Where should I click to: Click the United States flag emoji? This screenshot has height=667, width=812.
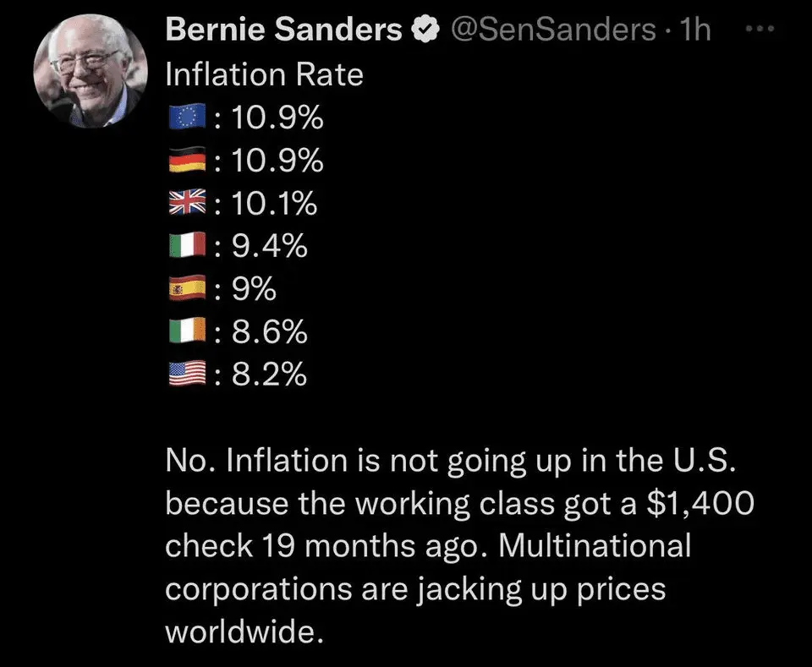click(188, 375)
